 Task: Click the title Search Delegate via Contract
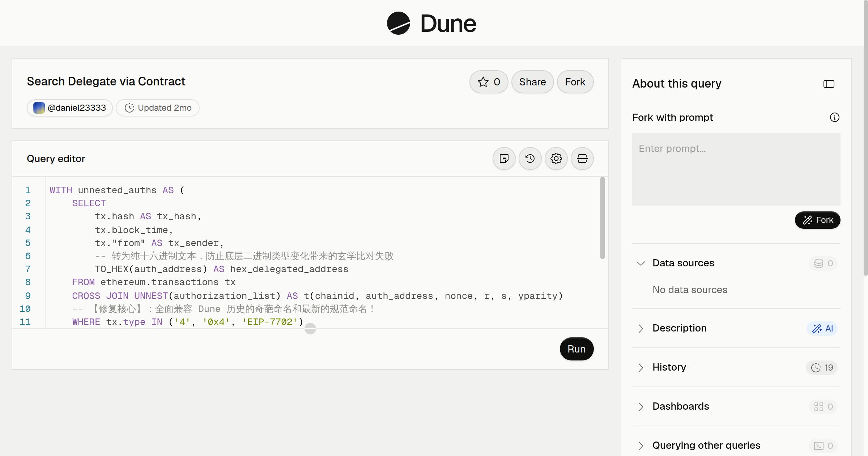(x=106, y=81)
